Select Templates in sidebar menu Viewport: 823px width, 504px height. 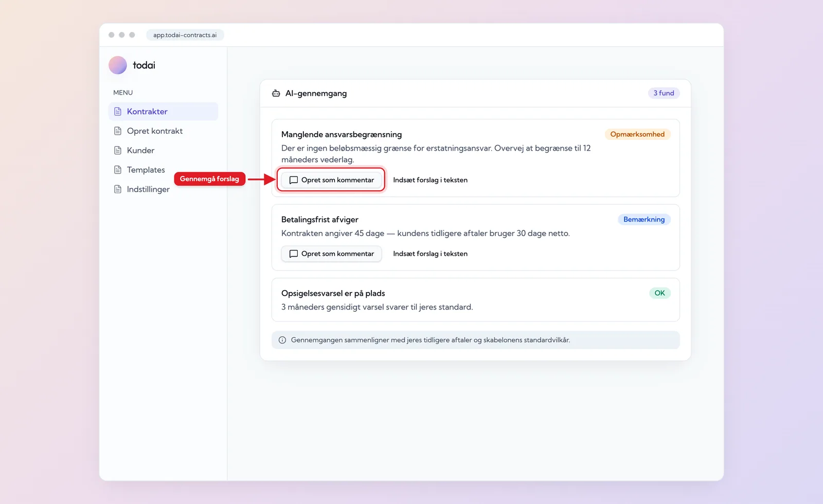(x=163, y=170)
